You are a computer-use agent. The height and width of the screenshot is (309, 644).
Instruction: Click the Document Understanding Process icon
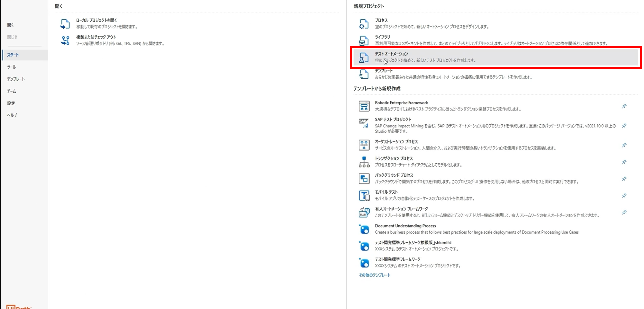364,229
